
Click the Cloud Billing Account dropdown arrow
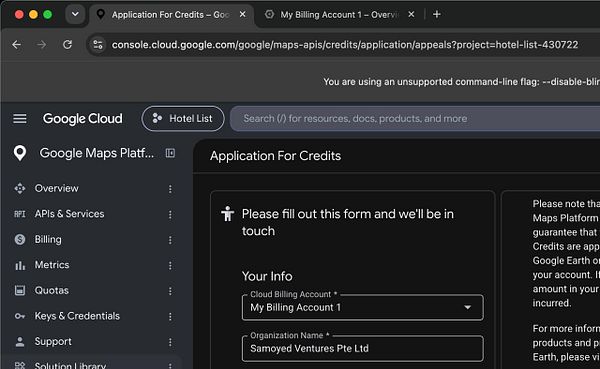[x=467, y=307]
